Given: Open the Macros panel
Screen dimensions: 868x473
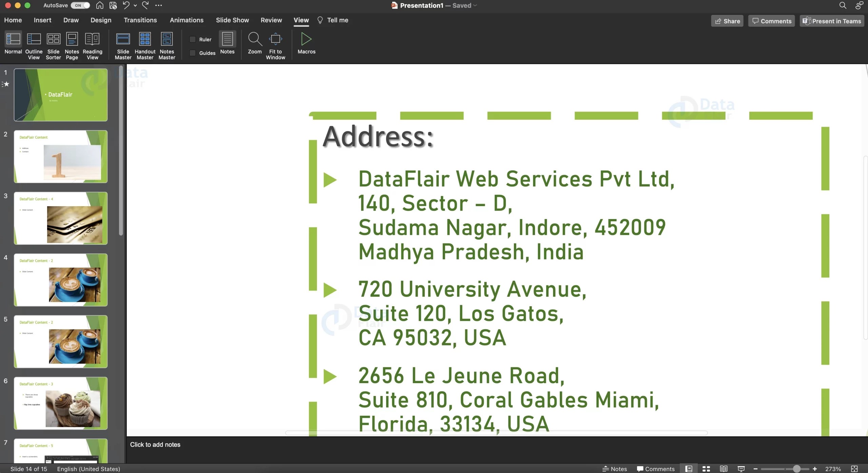Looking at the screenshot, I should point(305,42).
